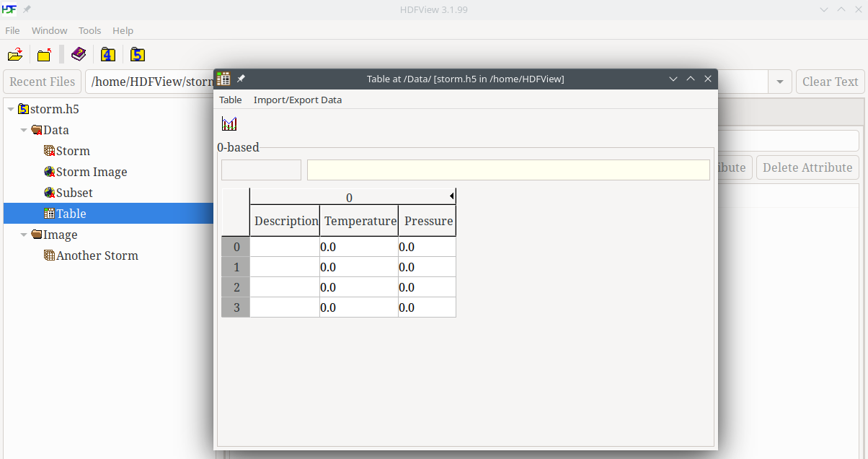Select the Another Storm dataset
Image resolution: width=868 pixels, height=459 pixels.
point(97,255)
